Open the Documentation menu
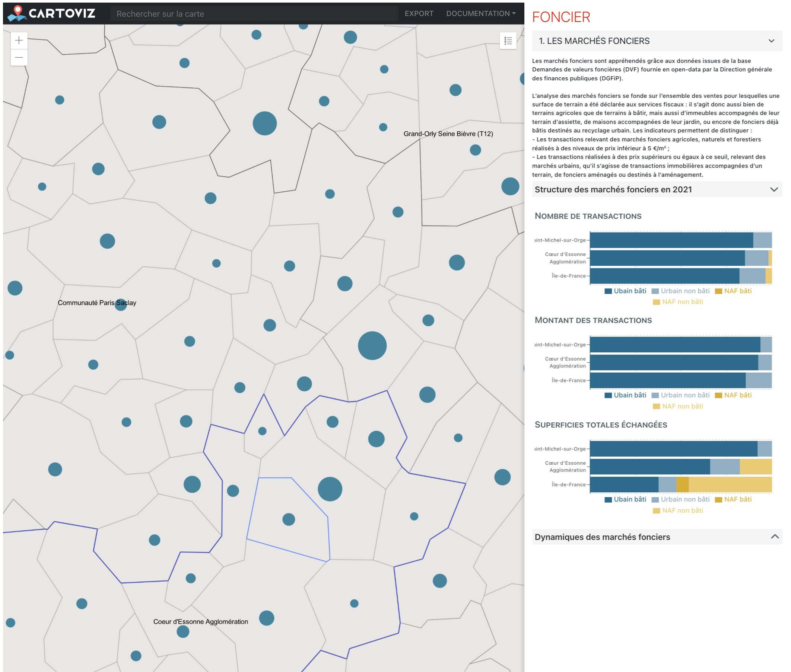The width and height of the screenshot is (791, 672). pos(481,13)
